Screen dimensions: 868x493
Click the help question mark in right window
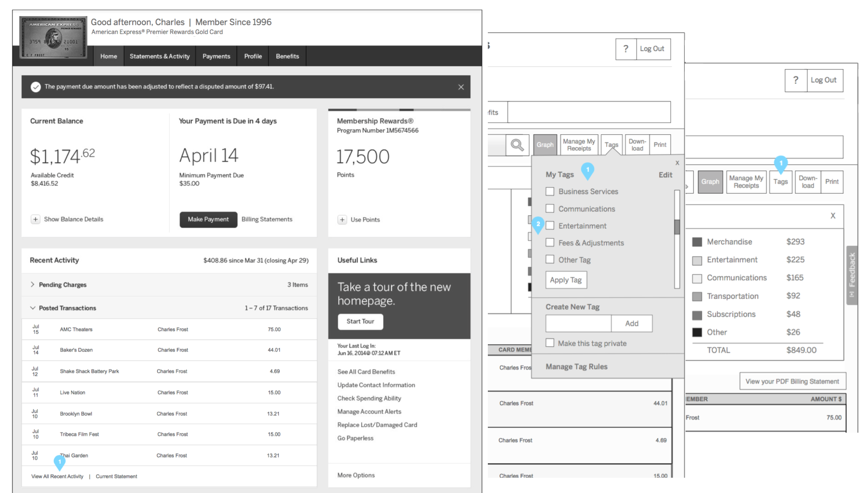tap(796, 80)
